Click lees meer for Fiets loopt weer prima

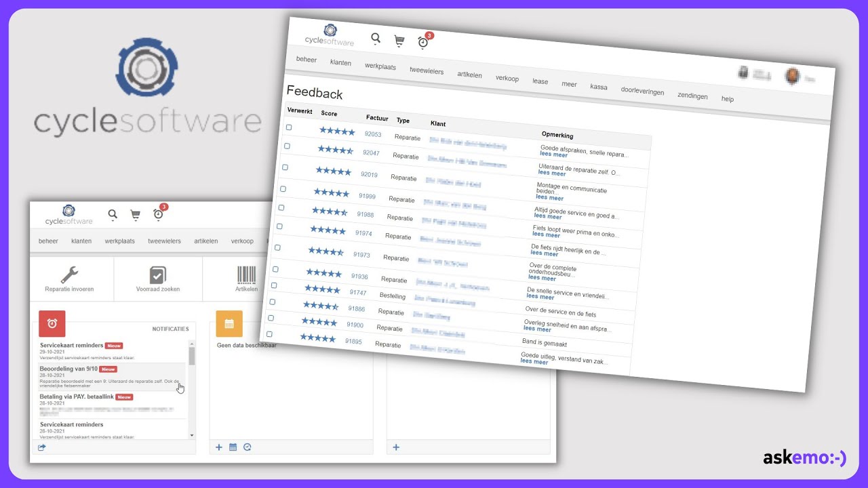(546, 235)
